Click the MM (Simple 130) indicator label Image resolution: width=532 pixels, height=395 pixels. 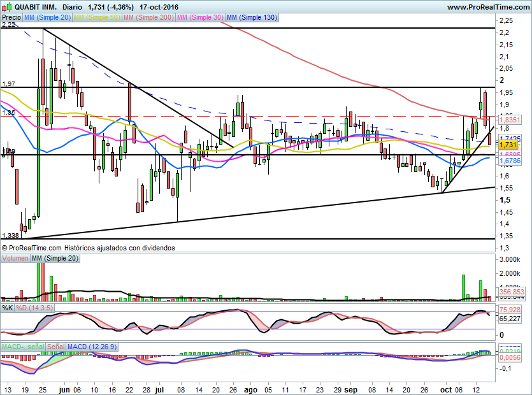252,18
